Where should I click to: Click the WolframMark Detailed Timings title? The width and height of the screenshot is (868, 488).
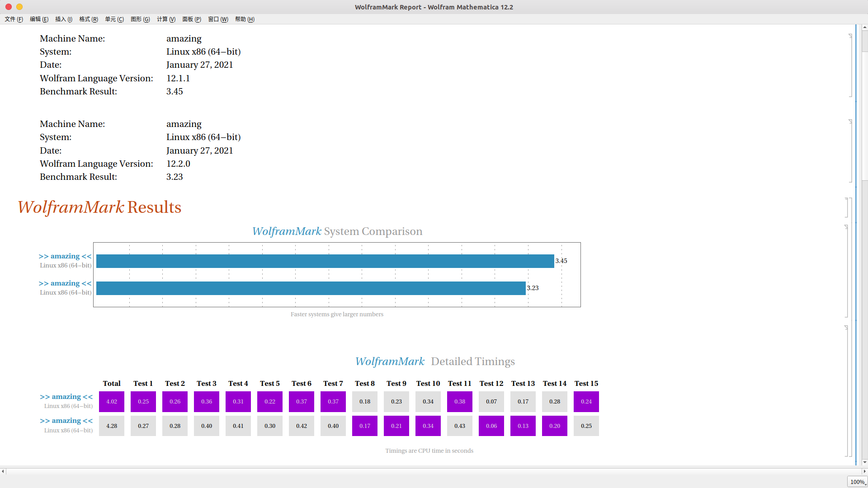435,361
